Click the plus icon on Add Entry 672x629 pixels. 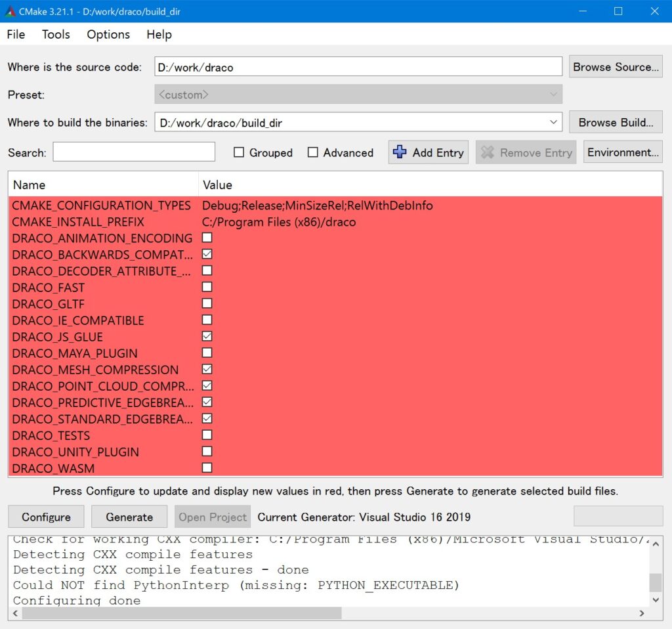(400, 152)
